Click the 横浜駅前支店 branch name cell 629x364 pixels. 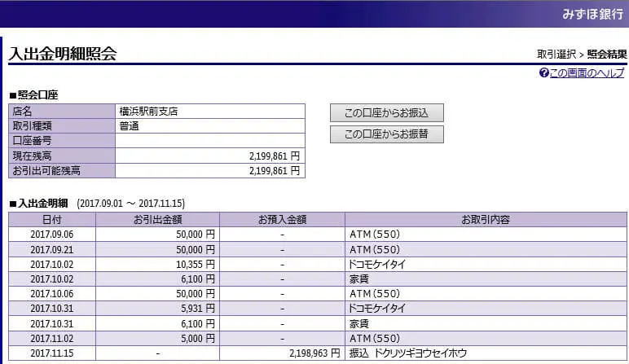point(209,111)
